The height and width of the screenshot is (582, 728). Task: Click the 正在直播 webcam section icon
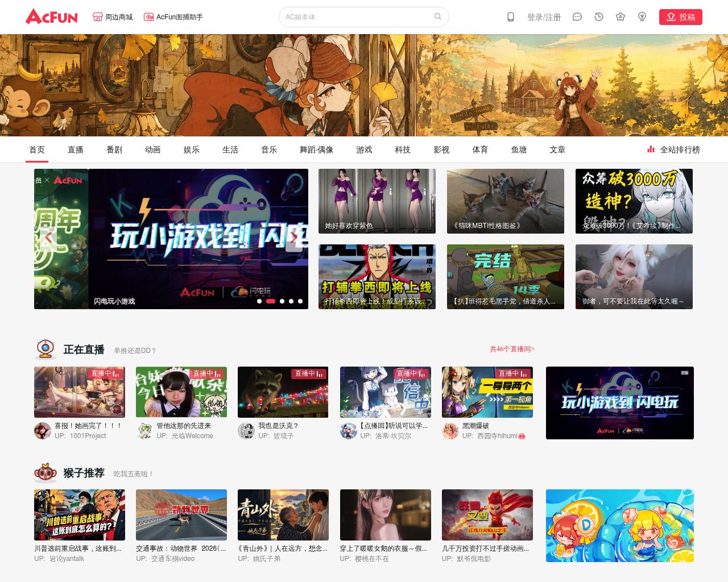(45, 349)
